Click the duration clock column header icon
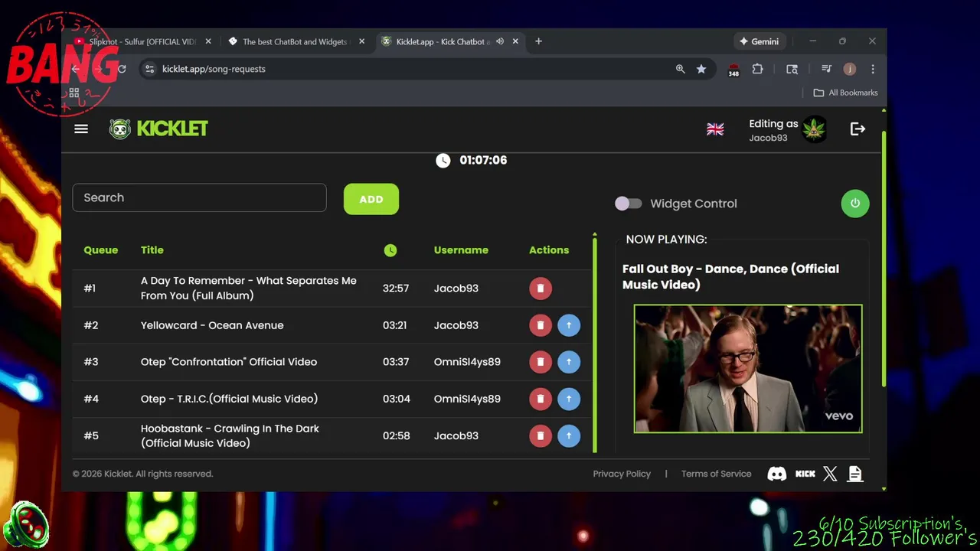The width and height of the screenshot is (980, 551). coord(390,250)
